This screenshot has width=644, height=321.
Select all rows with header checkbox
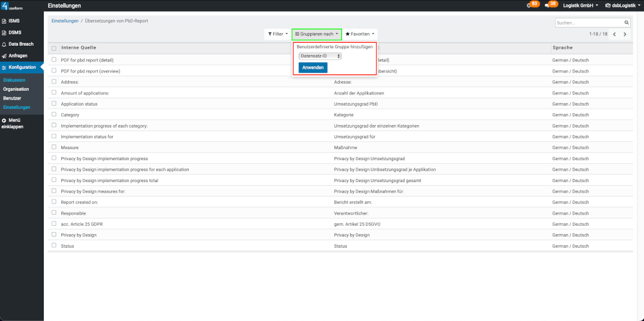(54, 48)
